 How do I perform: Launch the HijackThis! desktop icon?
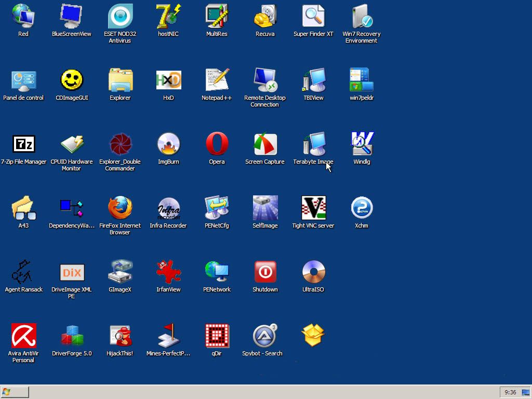[x=120, y=336]
